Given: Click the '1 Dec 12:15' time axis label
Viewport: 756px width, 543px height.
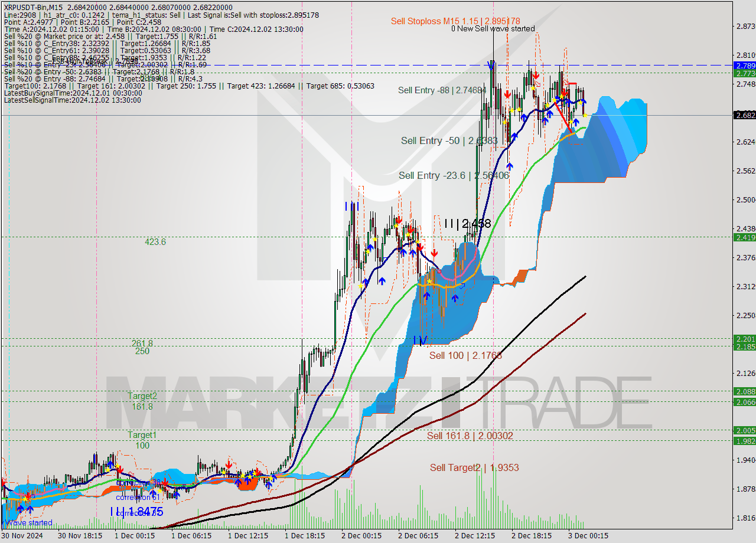Looking at the screenshot, I should pyautogui.click(x=247, y=536).
